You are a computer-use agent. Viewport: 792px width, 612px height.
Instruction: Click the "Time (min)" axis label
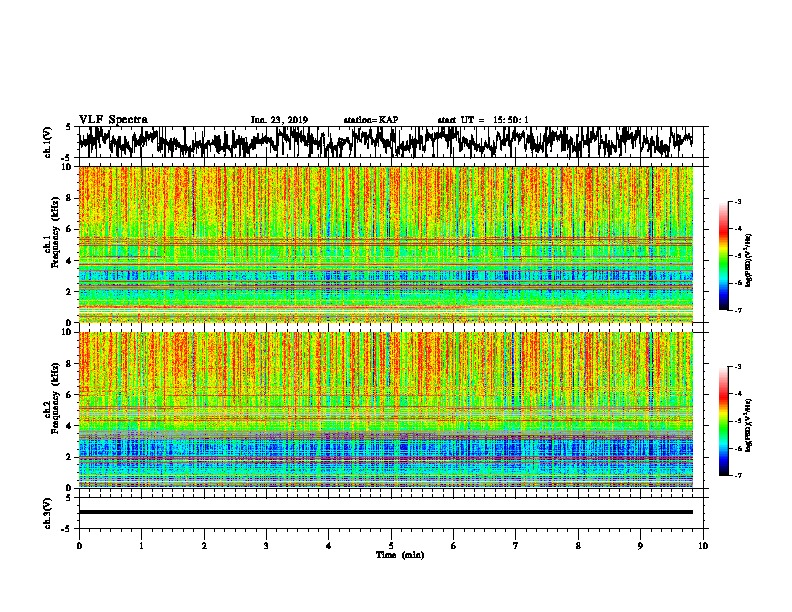[x=400, y=555]
